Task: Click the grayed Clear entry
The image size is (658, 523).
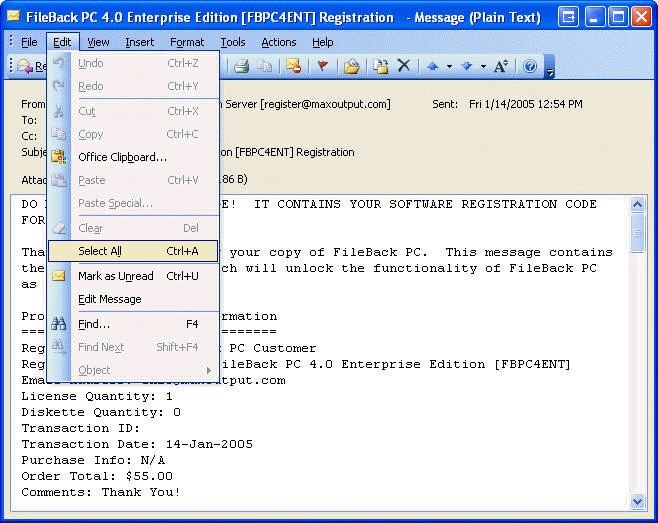Action: point(133,228)
